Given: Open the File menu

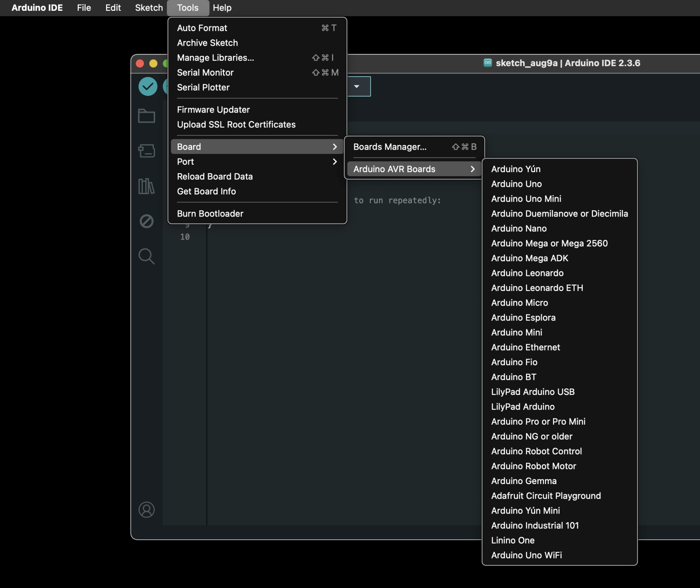Looking at the screenshot, I should (84, 8).
